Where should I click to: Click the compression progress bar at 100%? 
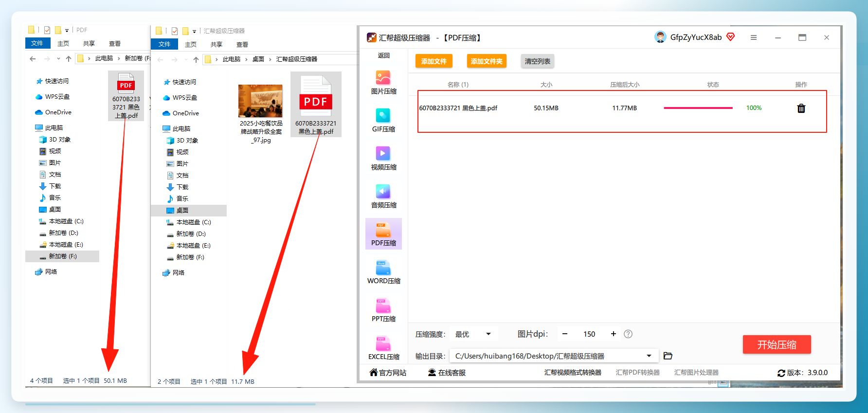(698, 108)
